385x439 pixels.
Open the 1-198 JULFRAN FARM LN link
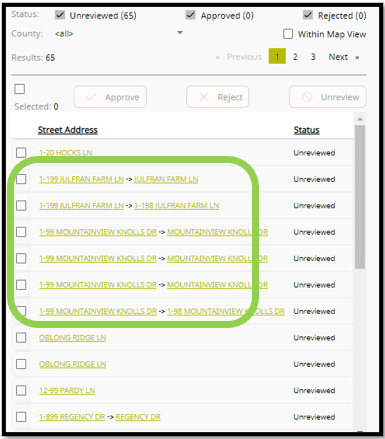pyautogui.click(x=177, y=206)
